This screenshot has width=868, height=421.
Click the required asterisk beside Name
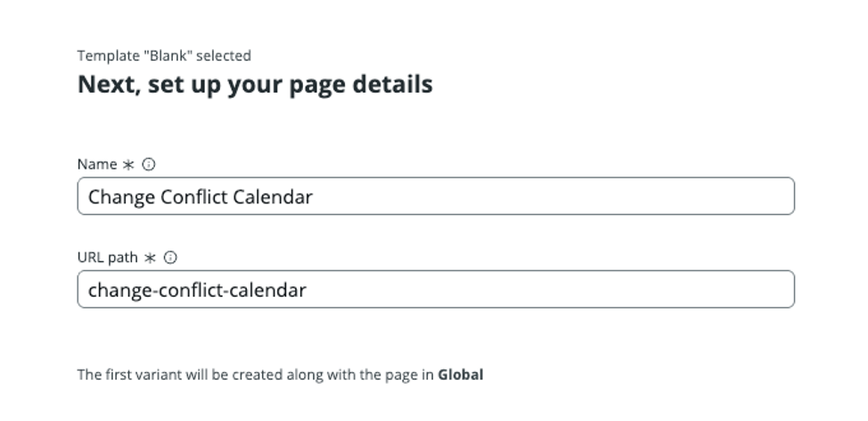coord(128,164)
